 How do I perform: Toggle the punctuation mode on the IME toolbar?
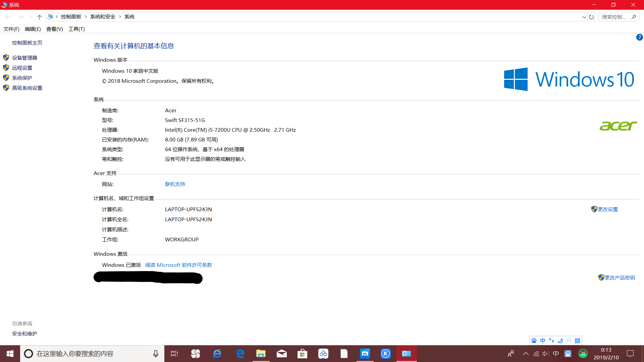pyautogui.click(x=551, y=341)
